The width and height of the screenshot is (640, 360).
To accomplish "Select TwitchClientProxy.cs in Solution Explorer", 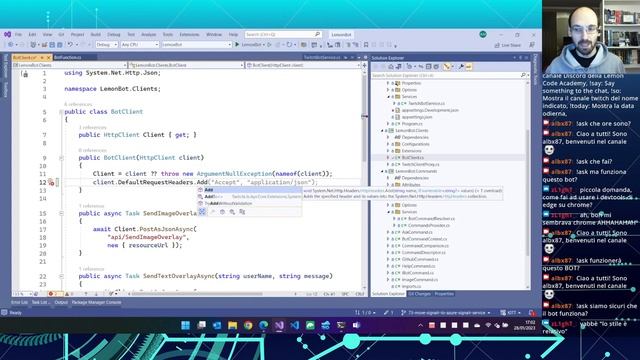I will (420, 164).
